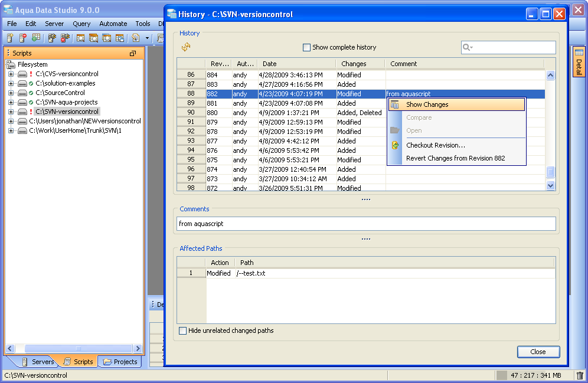Click the Scripts panel horizontal scrollbar right arrow
The height and width of the screenshot is (383, 588).
tap(138, 349)
